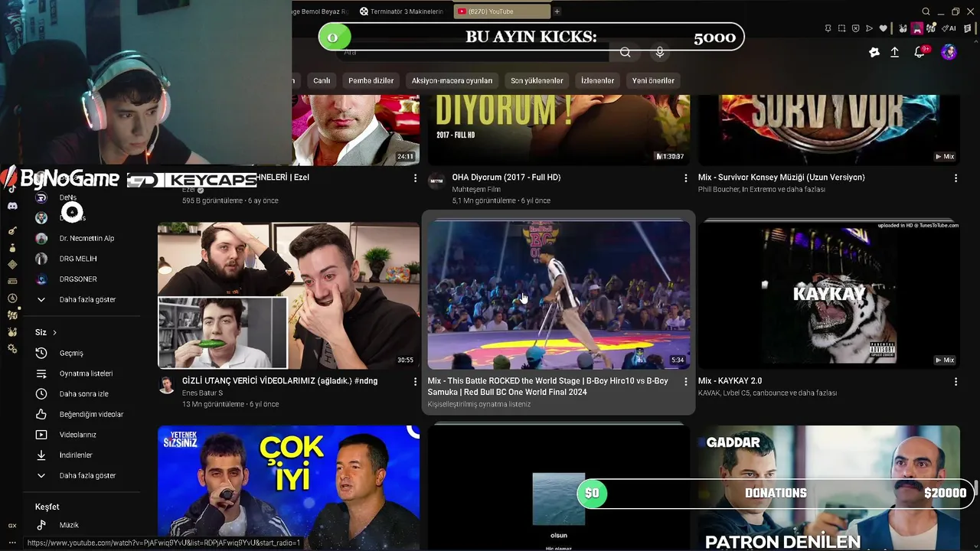Play the Survivor mix thumbnail
Viewport: 980px width, 551px height.
[x=829, y=129]
